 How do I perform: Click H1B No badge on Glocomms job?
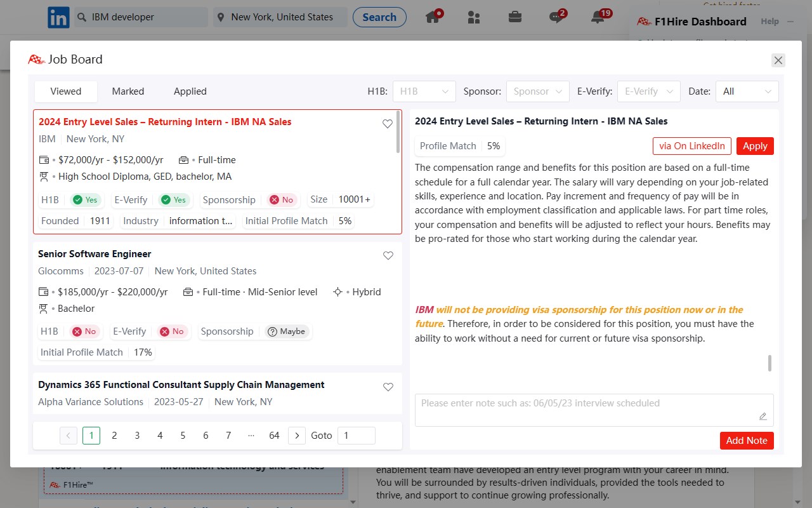84,331
